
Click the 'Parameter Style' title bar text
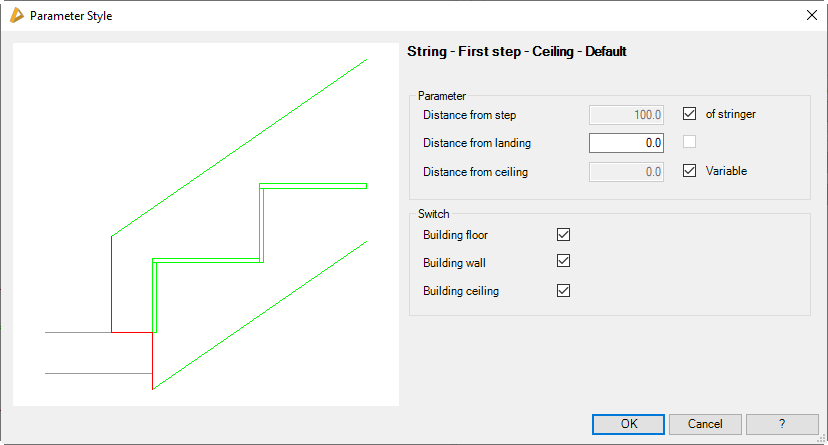point(71,16)
